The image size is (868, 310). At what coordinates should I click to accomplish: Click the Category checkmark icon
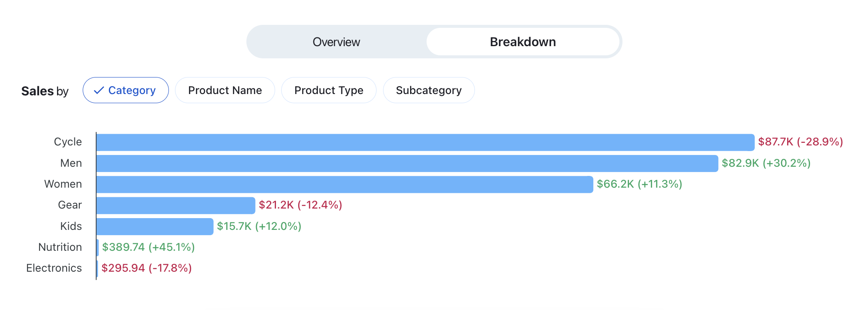[x=99, y=90]
